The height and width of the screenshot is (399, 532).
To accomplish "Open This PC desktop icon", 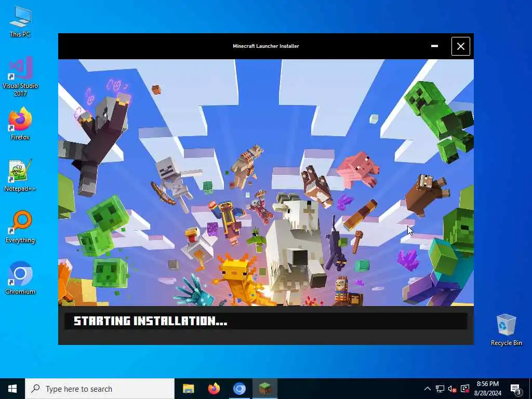I will click(20, 22).
